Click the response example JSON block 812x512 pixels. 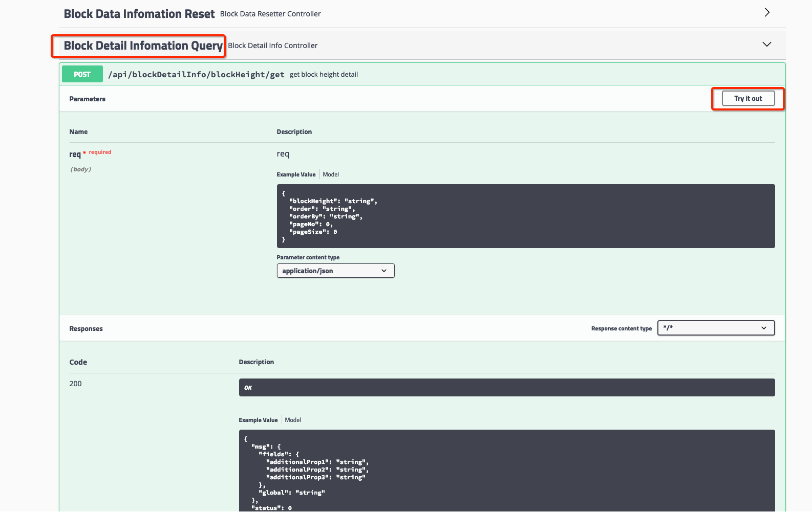[506, 471]
